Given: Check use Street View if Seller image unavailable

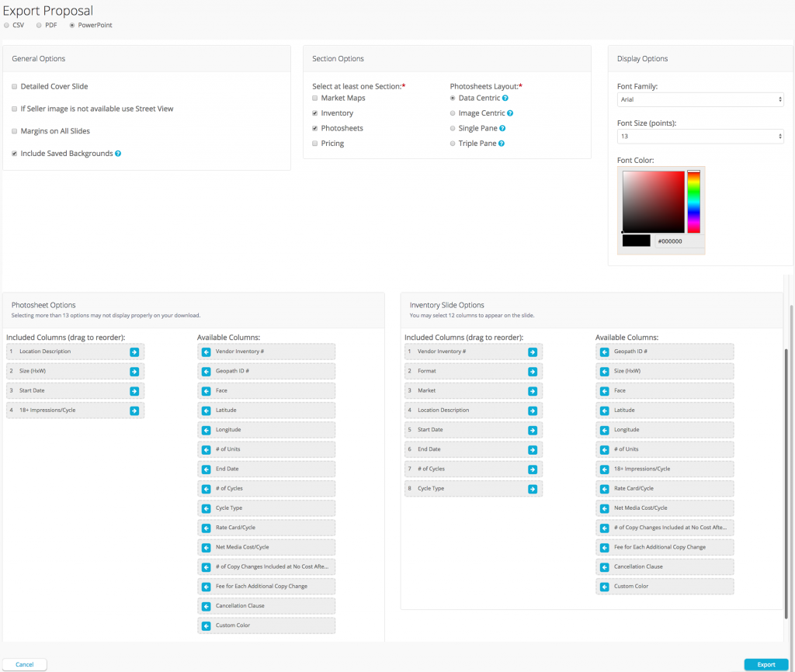Looking at the screenshot, I should [x=14, y=109].
